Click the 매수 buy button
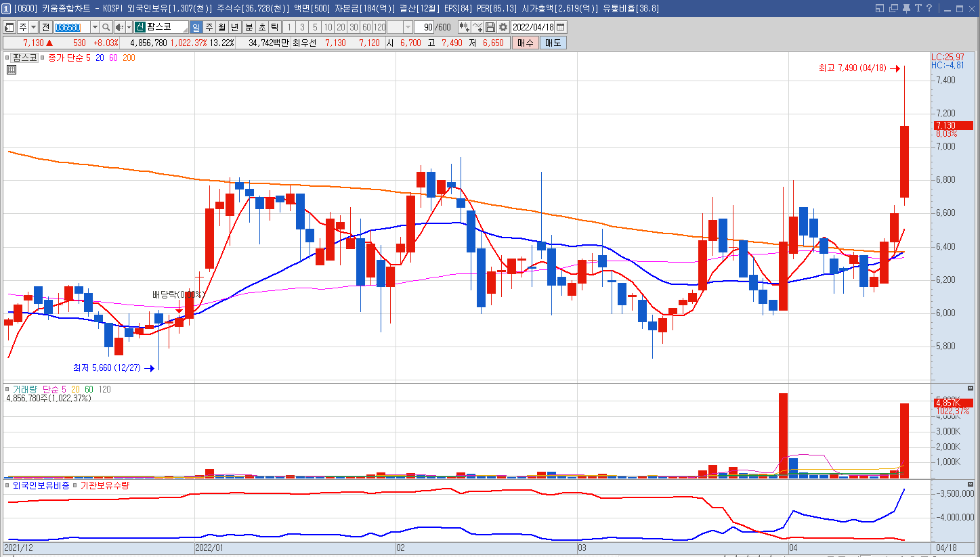This screenshot has height=557, width=980. [525, 43]
